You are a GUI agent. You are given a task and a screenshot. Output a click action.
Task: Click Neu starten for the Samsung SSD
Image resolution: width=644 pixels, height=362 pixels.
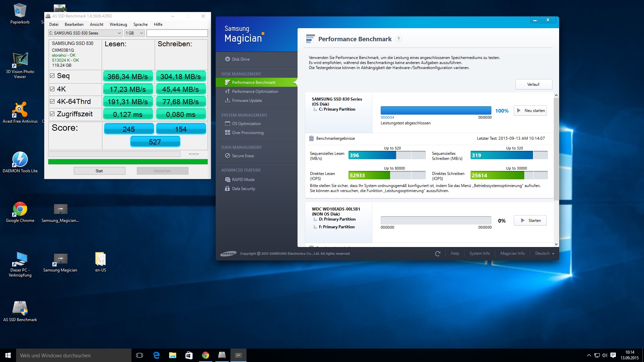530,111
